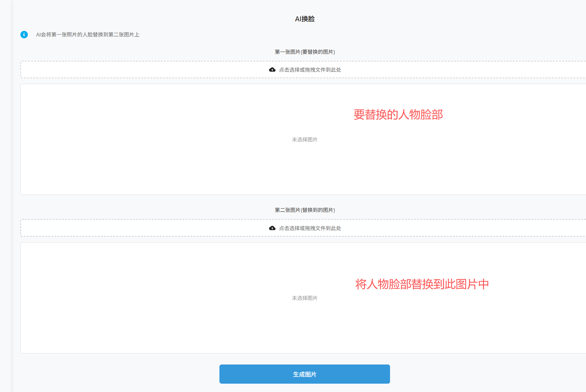
Task: Click the red 要替换的人物脸部 annotation
Action: click(398, 115)
